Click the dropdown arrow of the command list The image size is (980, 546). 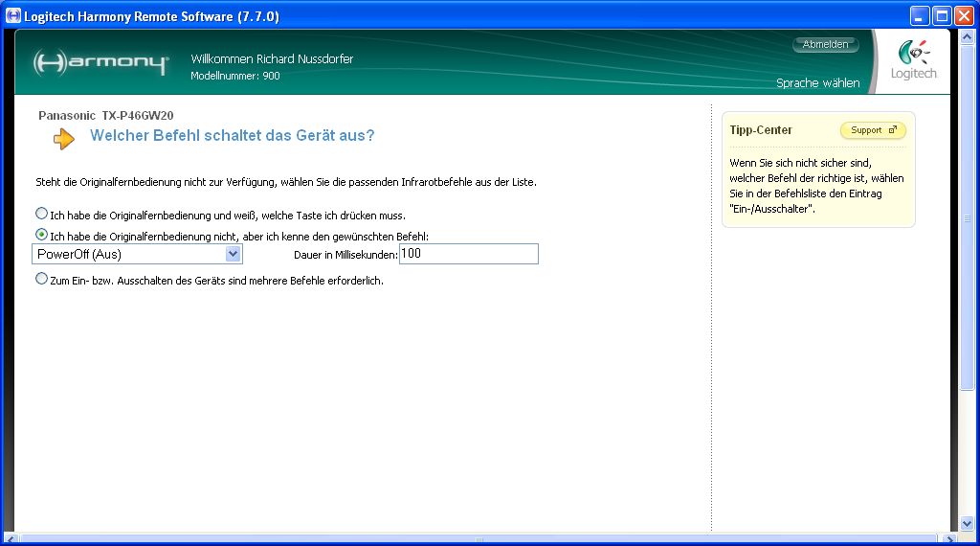click(x=233, y=254)
